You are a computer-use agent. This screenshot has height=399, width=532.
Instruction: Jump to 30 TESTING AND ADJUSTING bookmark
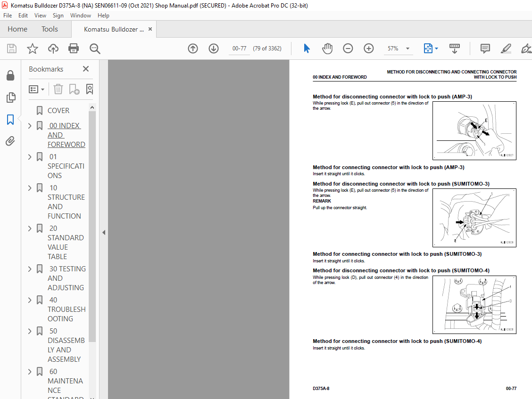pyautogui.click(x=66, y=278)
